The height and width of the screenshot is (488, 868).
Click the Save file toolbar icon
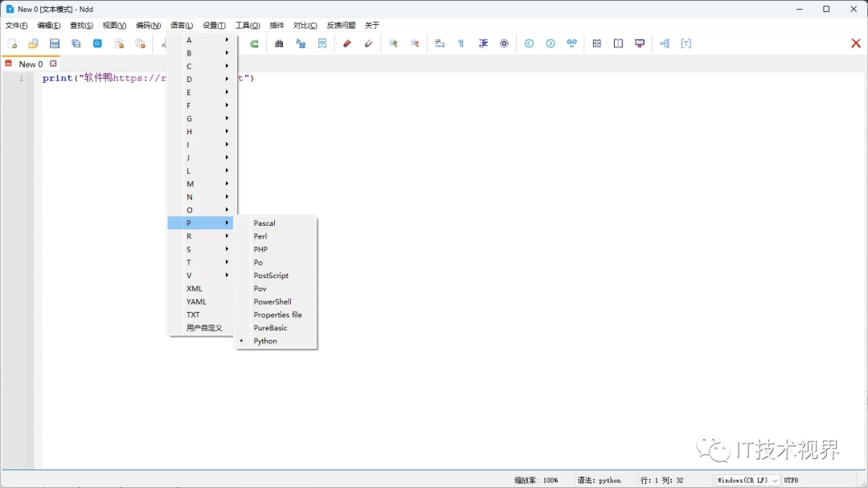tap(55, 43)
